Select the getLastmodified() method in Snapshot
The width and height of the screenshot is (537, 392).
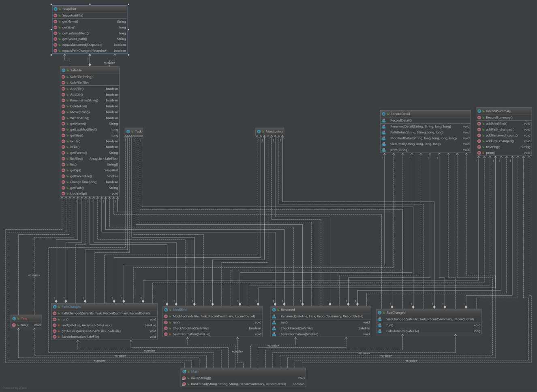pos(90,33)
